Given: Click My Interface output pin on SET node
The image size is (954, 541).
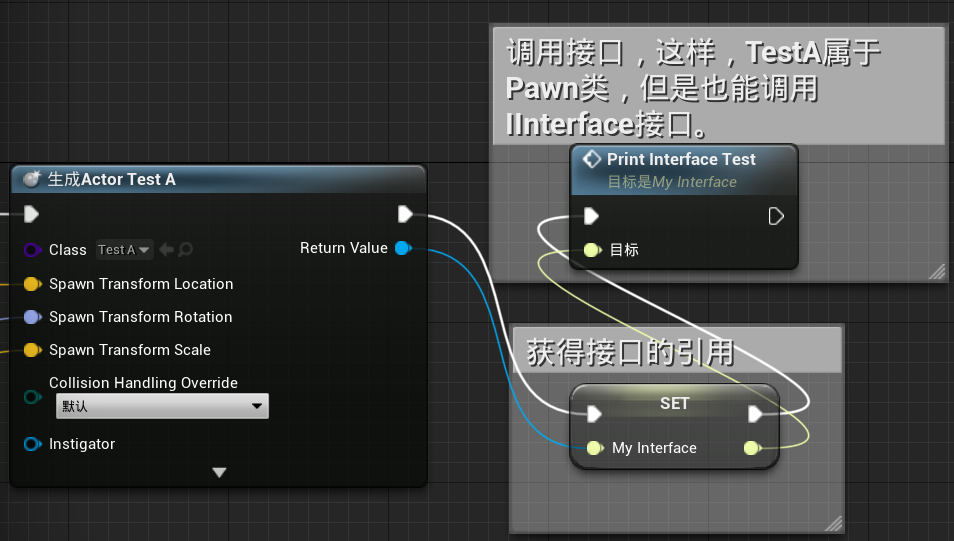Looking at the screenshot, I should (x=753, y=449).
